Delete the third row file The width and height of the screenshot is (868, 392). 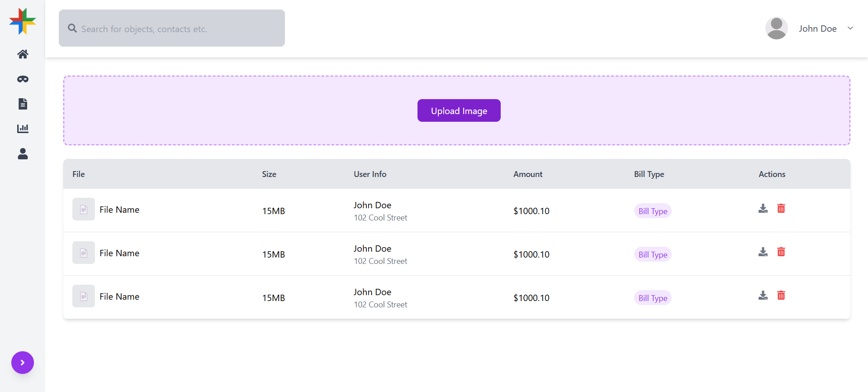(x=781, y=295)
